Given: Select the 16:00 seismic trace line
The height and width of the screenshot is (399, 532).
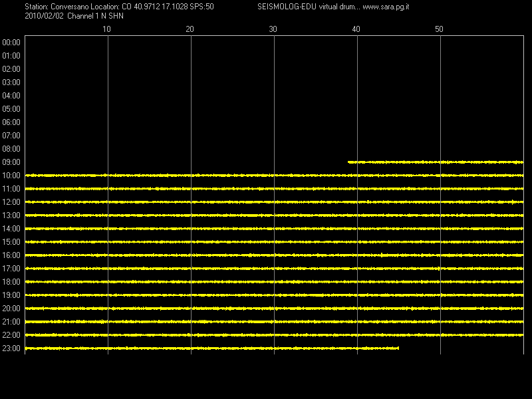Looking at the screenshot, I should click(274, 255).
